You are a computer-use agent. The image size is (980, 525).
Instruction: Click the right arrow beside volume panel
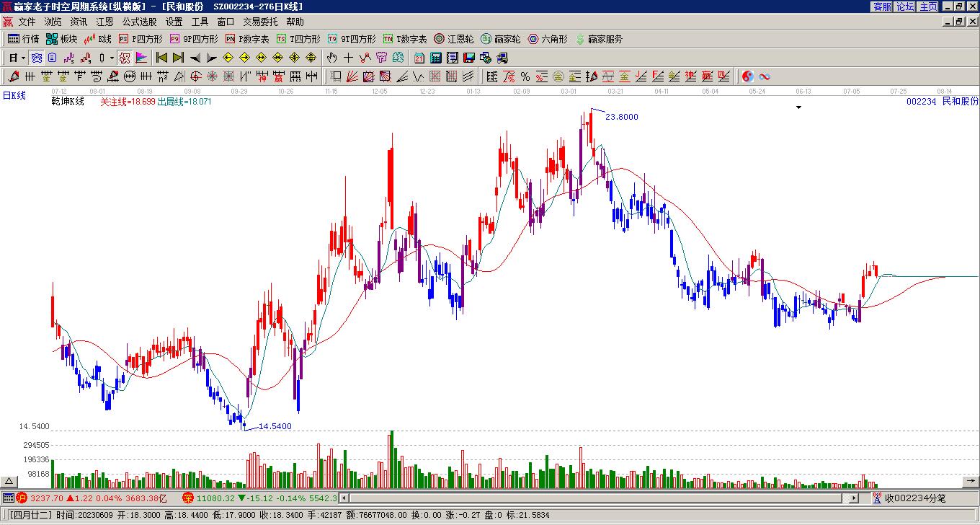click(x=971, y=482)
